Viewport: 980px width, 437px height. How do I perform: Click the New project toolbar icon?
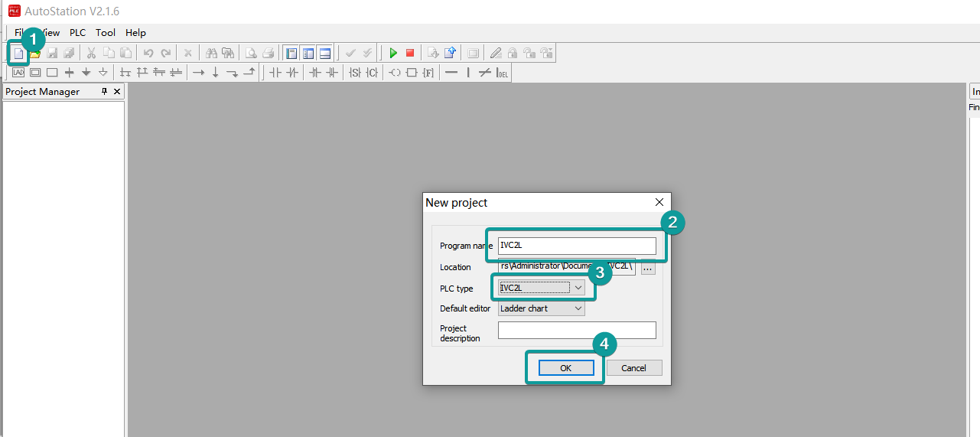point(18,53)
